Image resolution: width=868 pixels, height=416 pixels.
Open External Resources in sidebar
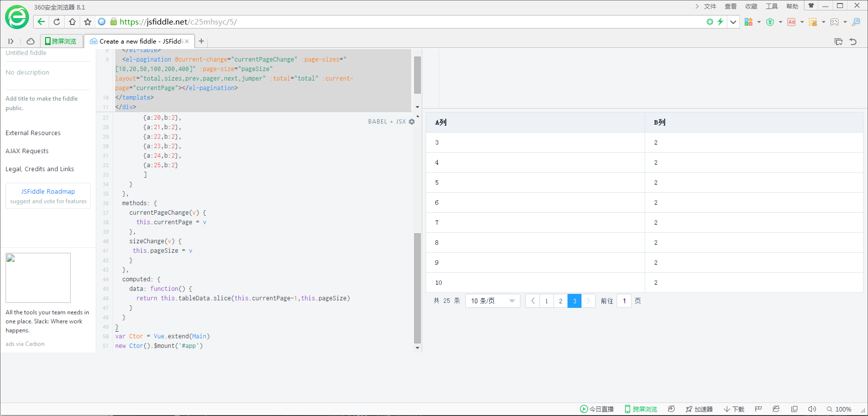(33, 133)
